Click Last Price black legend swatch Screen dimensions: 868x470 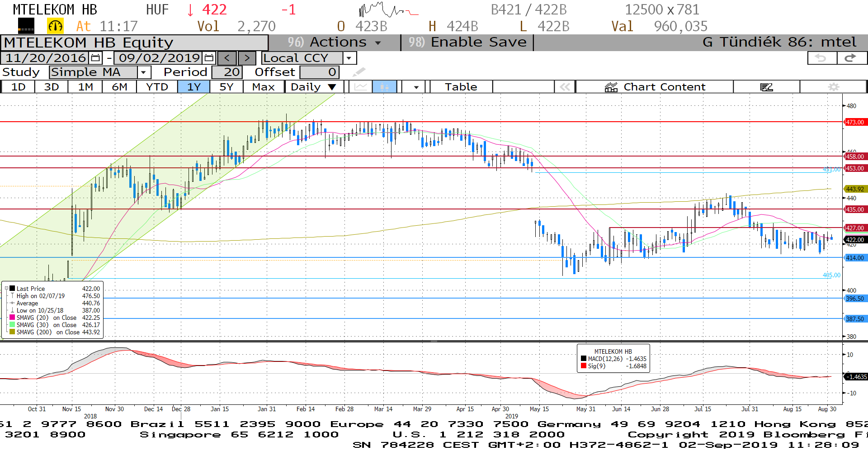tap(12, 289)
